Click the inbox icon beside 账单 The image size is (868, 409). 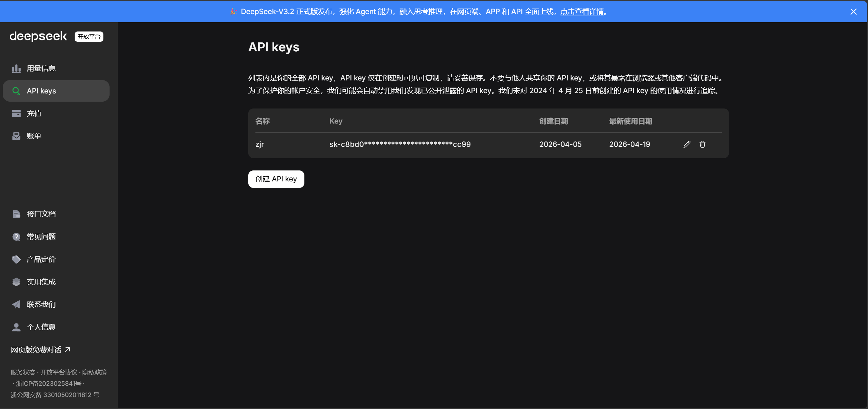pos(16,136)
